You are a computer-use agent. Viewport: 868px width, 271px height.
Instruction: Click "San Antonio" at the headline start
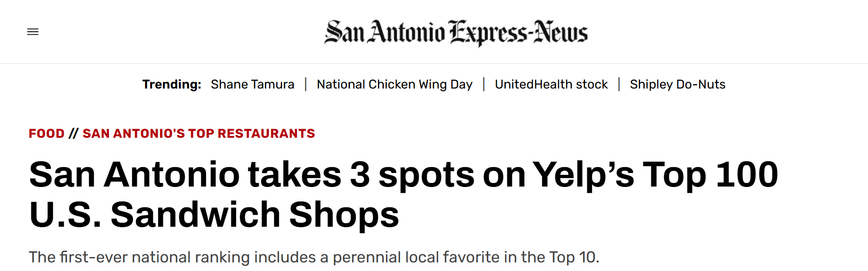134,175
